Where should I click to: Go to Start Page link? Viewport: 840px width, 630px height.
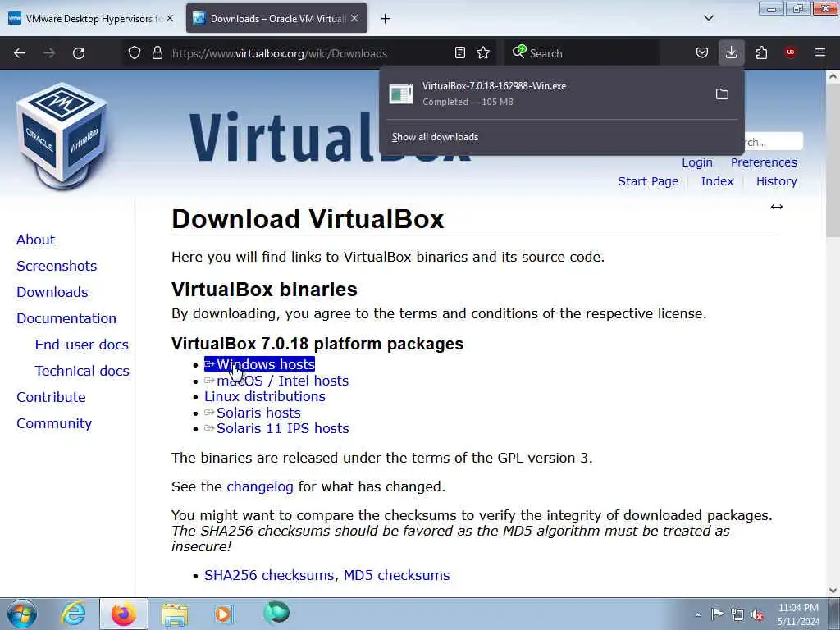648,181
